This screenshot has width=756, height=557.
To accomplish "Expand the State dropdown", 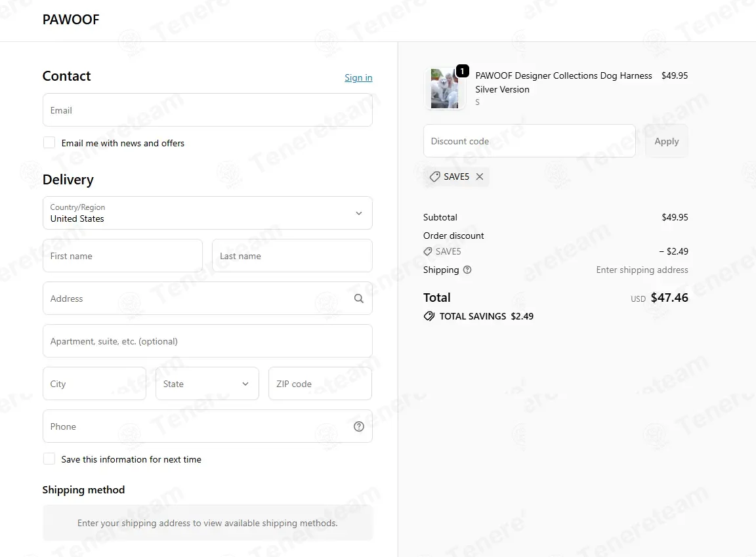I will point(207,384).
